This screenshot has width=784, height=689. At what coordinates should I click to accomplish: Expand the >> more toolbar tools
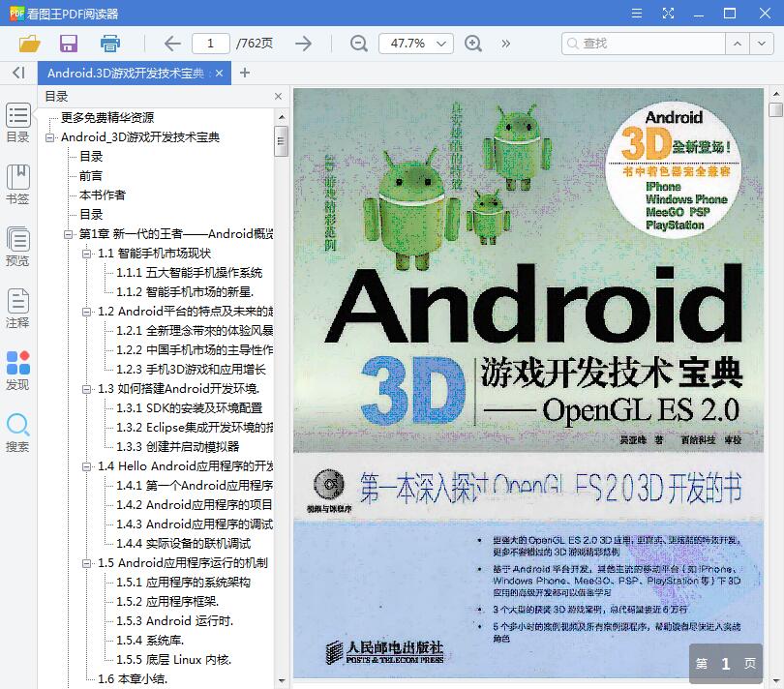coord(505,44)
